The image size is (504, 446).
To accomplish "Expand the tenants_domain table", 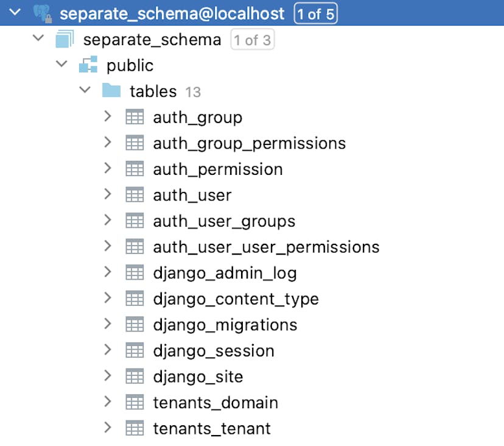I will [108, 402].
